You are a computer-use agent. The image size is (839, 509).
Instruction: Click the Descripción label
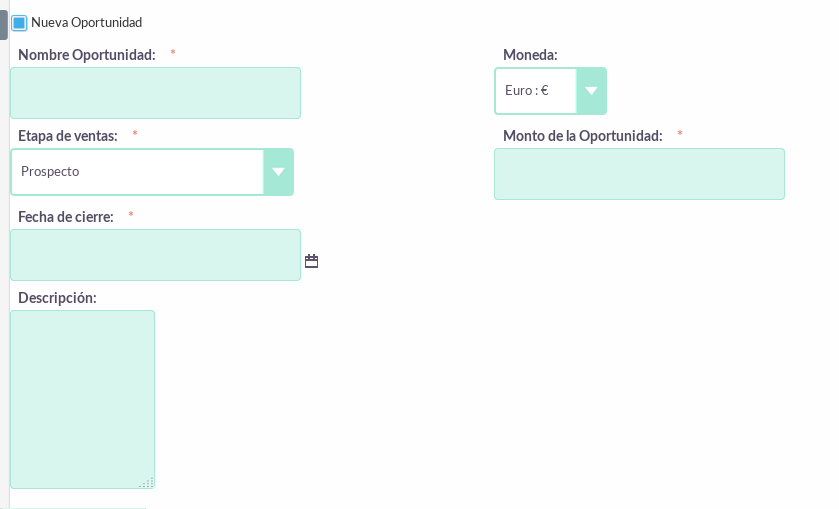(x=57, y=298)
